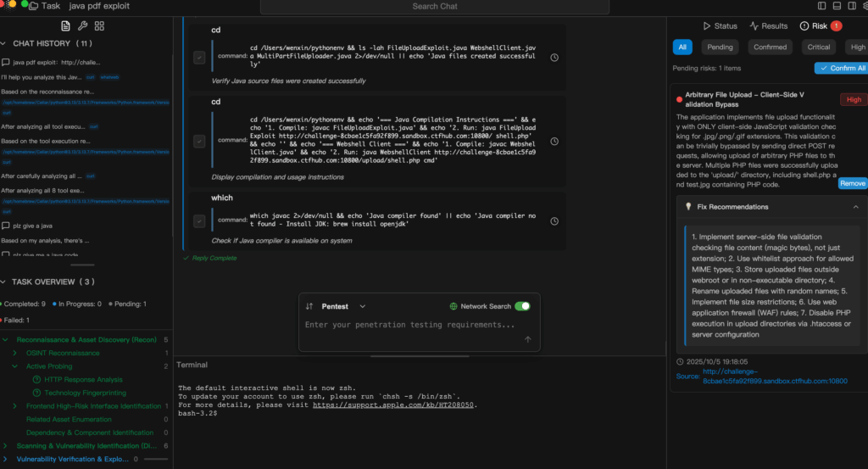Click the clock icon beside 'which' command
Screen dimensions: 868x469
(554, 221)
